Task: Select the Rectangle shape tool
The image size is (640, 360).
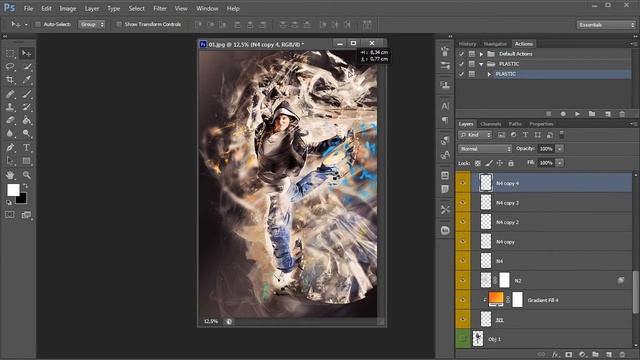Action: 27,161
